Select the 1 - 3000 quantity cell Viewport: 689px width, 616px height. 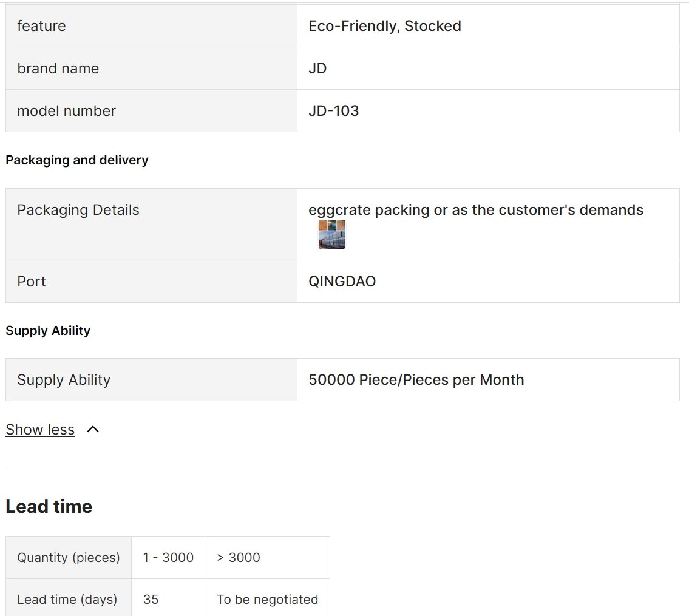tap(168, 558)
